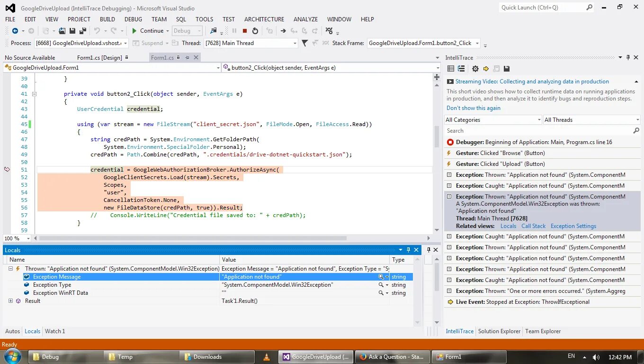
Task: Switch to Solution Explorer tab
Action: point(499,331)
